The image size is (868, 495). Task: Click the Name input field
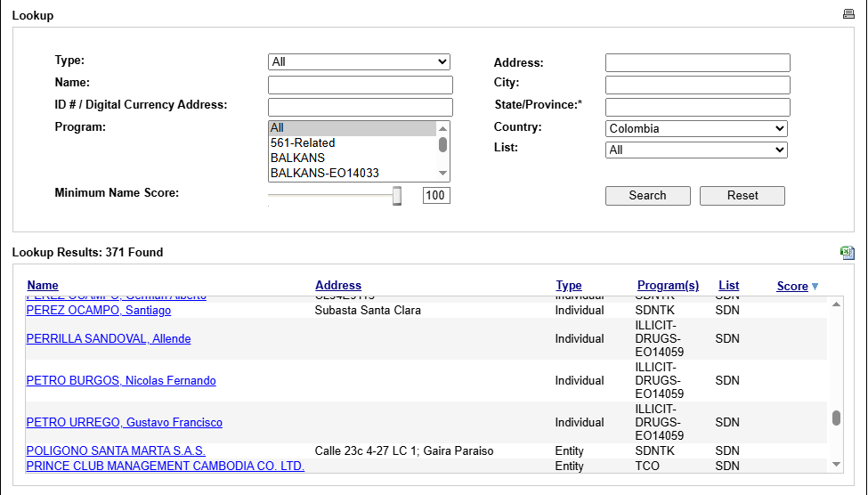[x=360, y=85]
